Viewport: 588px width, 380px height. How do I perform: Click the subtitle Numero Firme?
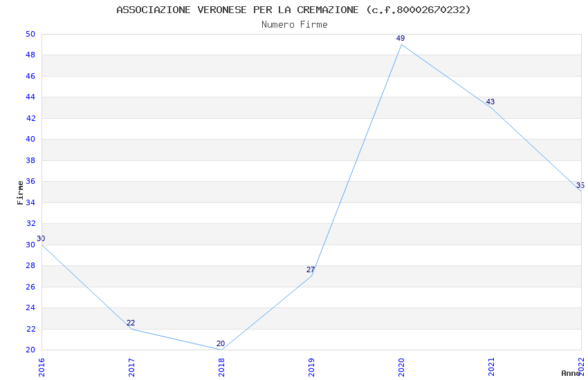(x=295, y=25)
